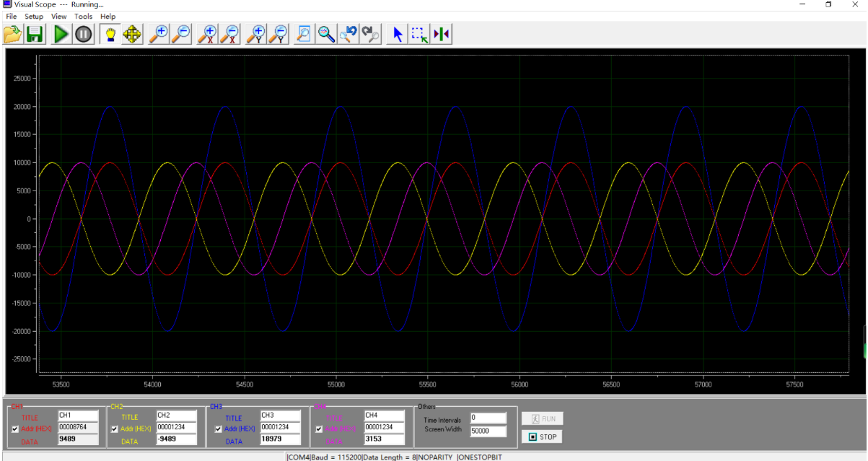Toggle the CH1 Addr (HEX) checkbox
868x461 pixels.
[16, 429]
